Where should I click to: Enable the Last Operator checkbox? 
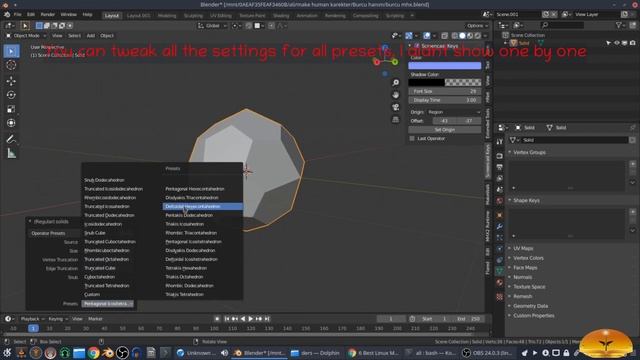tap(412, 139)
